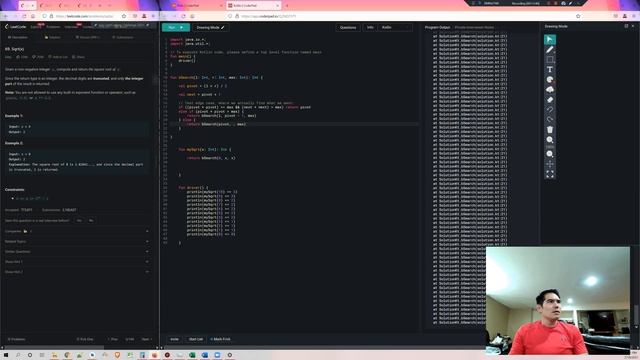
Task: Open the Problems list at bottom left
Action: (x=16, y=339)
